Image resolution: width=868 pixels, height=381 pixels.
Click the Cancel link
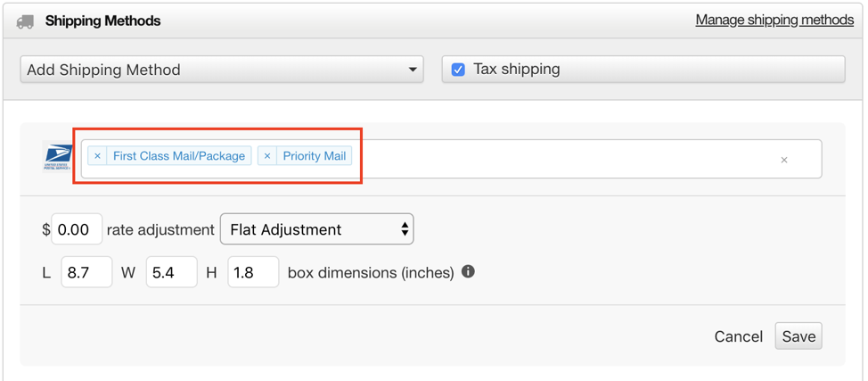739,336
